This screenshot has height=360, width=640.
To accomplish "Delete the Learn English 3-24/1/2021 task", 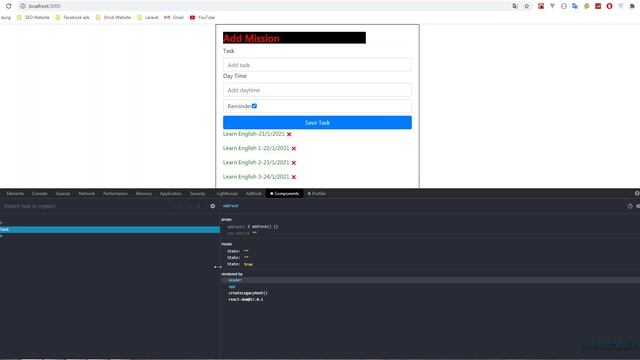I will point(293,177).
